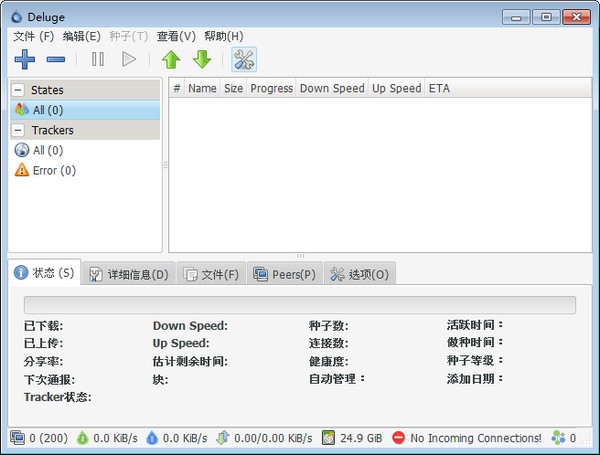
Task: Open Preferences via the tools icon
Action: 244,59
